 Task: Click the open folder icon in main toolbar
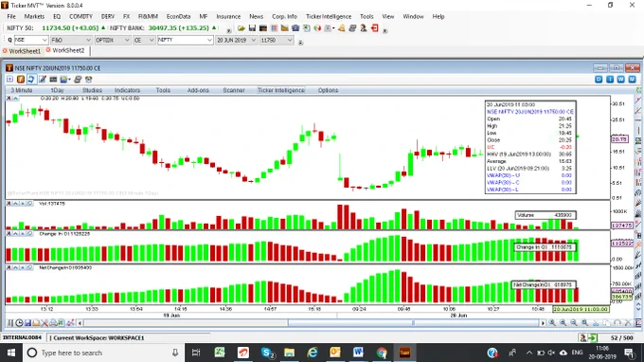pos(241,28)
